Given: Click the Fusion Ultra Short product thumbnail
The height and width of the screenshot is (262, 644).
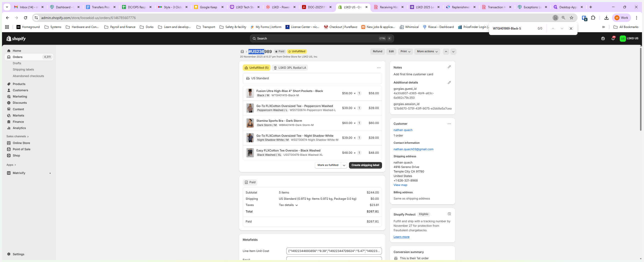Looking at the screenshot, I should tap(250, 93).
